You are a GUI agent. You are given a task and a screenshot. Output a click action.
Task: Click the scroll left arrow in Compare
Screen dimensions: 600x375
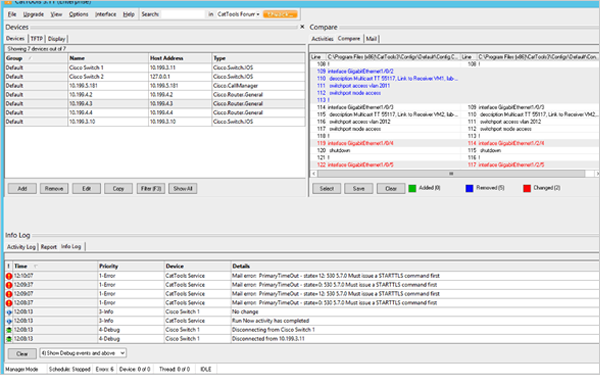314,174
